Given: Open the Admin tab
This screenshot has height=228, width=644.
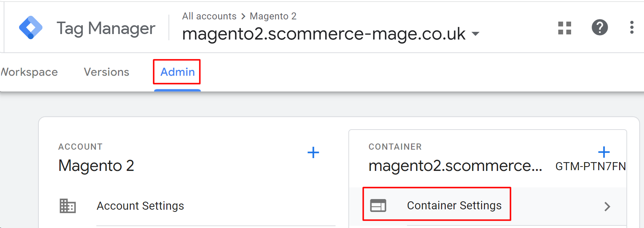Looking at the screenshot, I should 177,72.
